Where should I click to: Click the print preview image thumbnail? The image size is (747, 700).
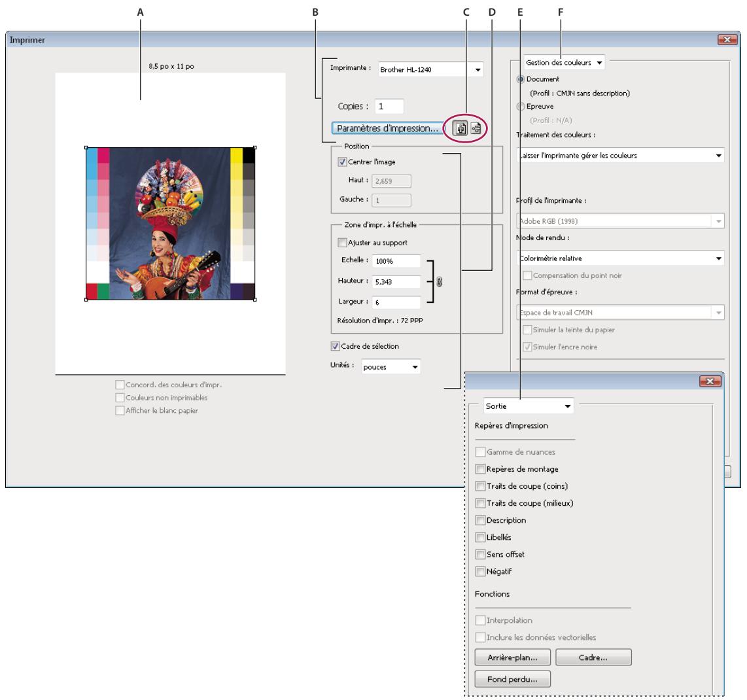171,224
